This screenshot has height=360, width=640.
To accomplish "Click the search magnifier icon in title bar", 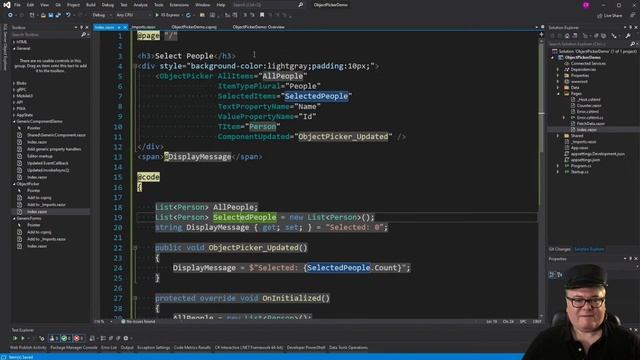I will (x=301, y=5).
